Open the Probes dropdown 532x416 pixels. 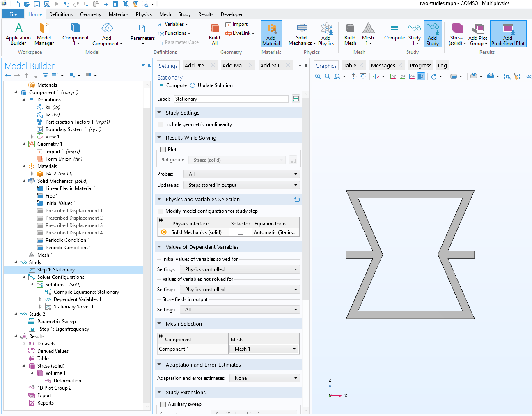242,174
